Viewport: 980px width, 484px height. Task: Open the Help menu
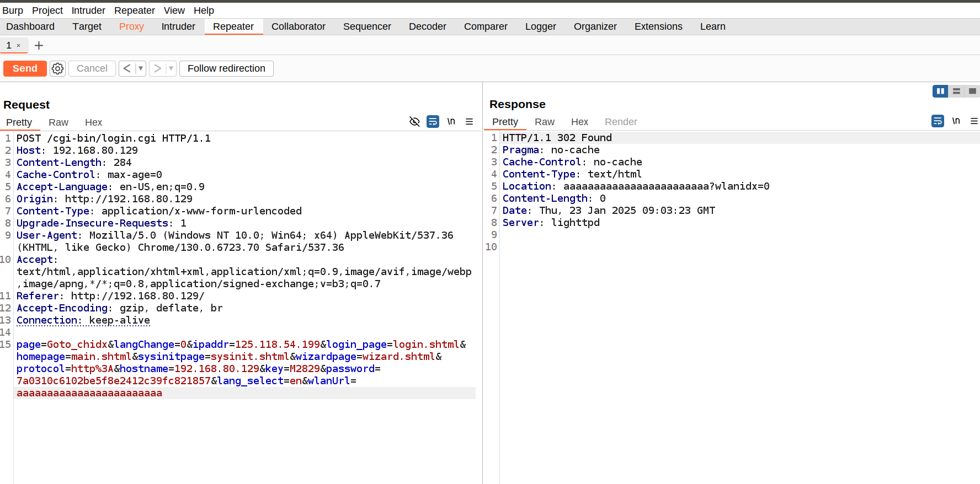(x=204, y=10)
